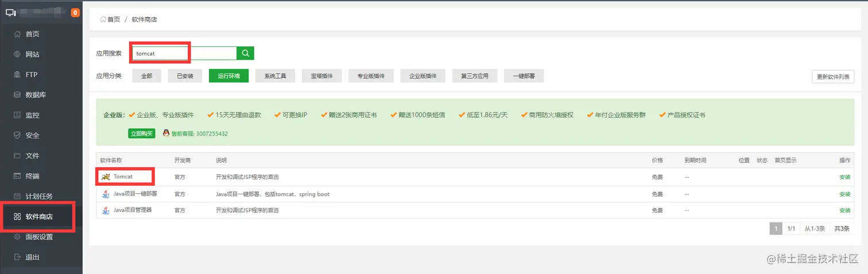The width and height of the screenshot is (868, 274).
Task: Click the Java icon of Java项目一键部署
Action: (106, 194)
